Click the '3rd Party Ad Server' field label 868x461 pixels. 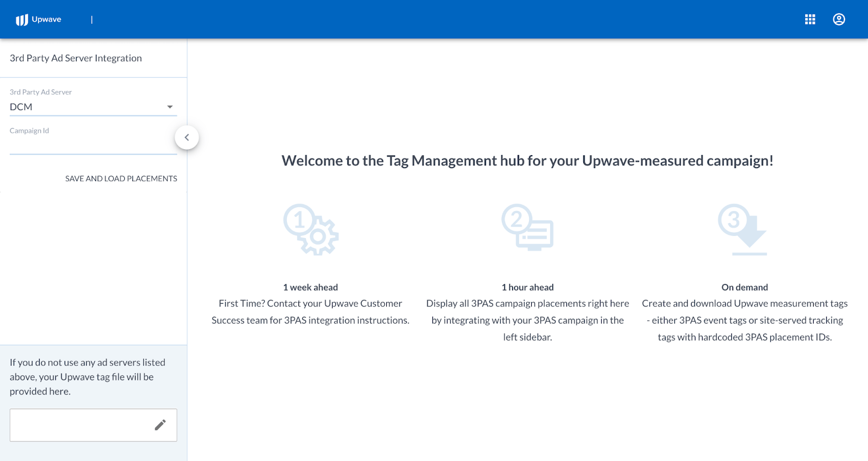(41, 92)
